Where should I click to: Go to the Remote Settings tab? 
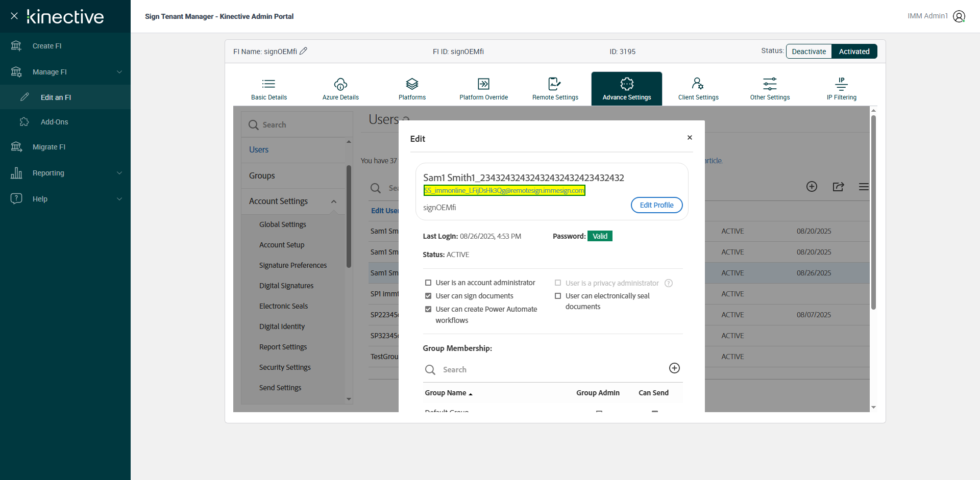[x=555, y=89]
